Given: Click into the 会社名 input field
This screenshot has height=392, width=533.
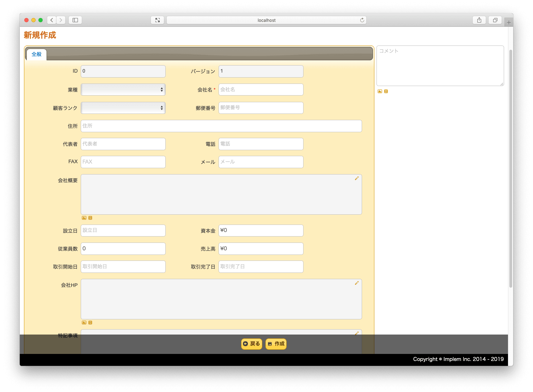Looking at the screenshot, I should [x=261, y=90].
